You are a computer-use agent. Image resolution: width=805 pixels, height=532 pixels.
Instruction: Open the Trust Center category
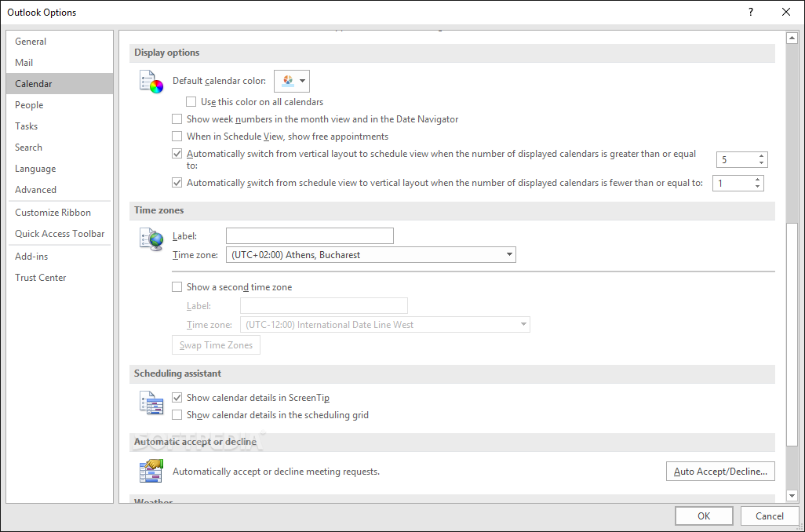[x=60, y=277]
